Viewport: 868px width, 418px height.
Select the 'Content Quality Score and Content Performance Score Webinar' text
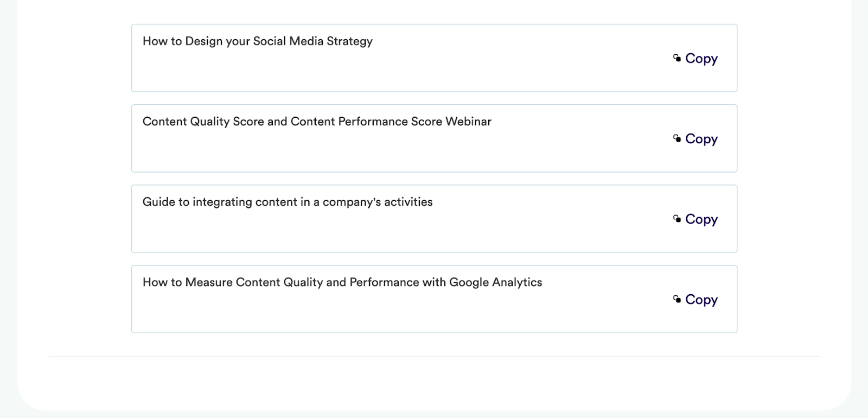point(317,122)
